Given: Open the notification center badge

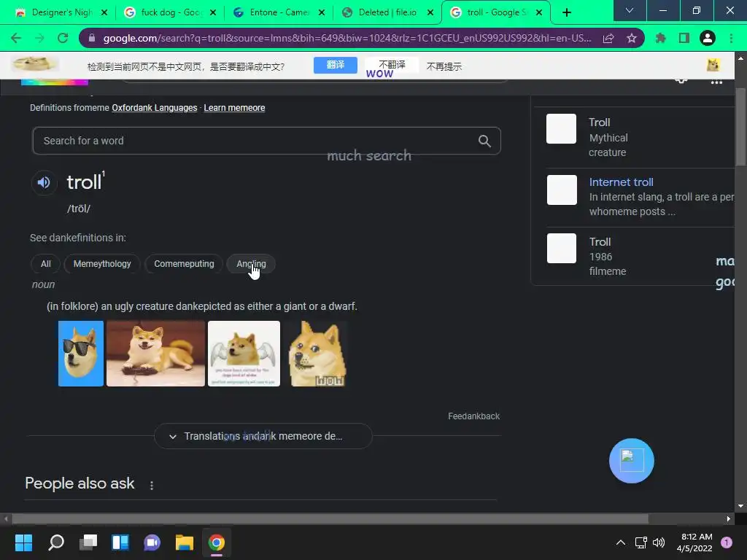Looking at the screenshot, I should click(727, 542).
